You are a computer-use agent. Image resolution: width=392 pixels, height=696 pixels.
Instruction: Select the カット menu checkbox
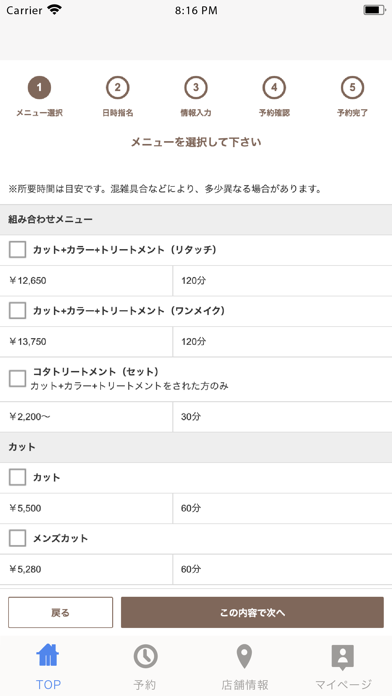click(x=17, y=478)
